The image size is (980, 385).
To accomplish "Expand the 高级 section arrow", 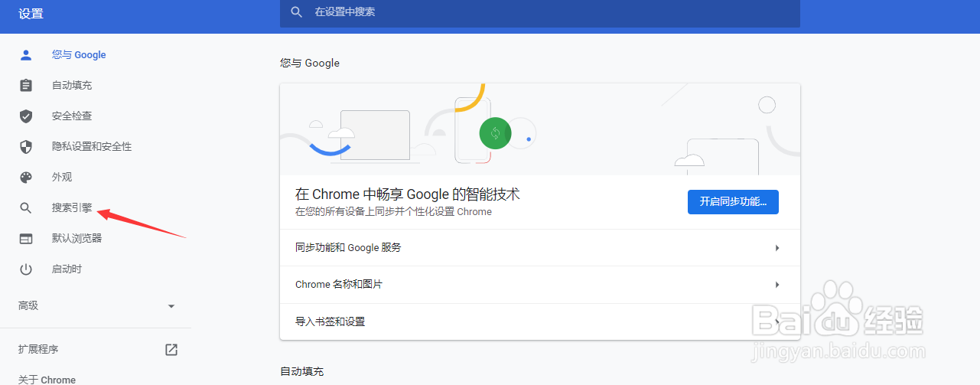I will click(x=171, y=306).
